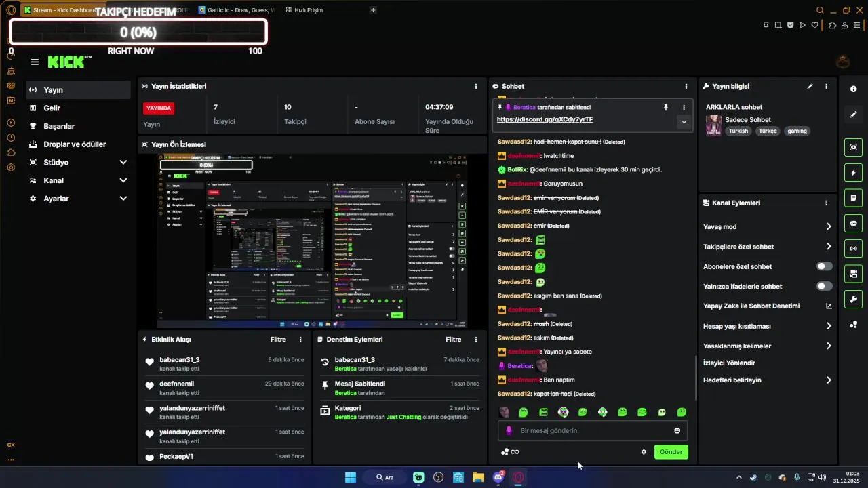Open Filtre in Denetim Eylemleri
Image resolution: width=868 pixels, height=488 pixels.
pos(454,340)
